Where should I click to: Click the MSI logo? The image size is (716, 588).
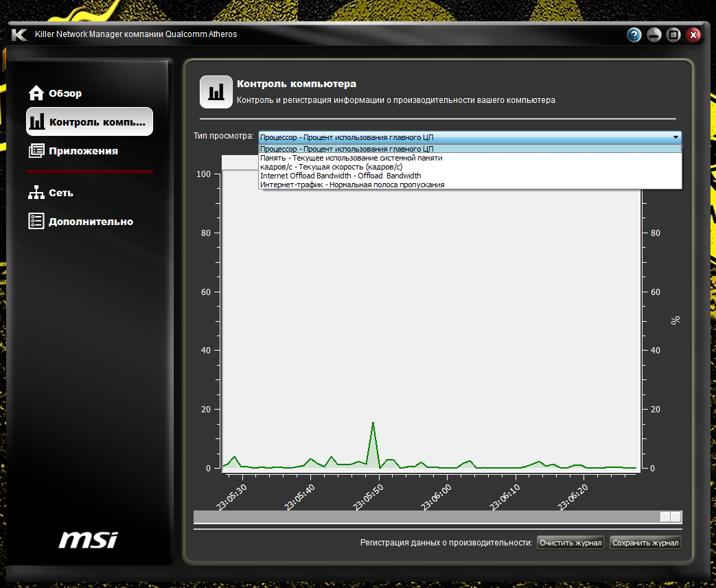[x=88, y=539]
